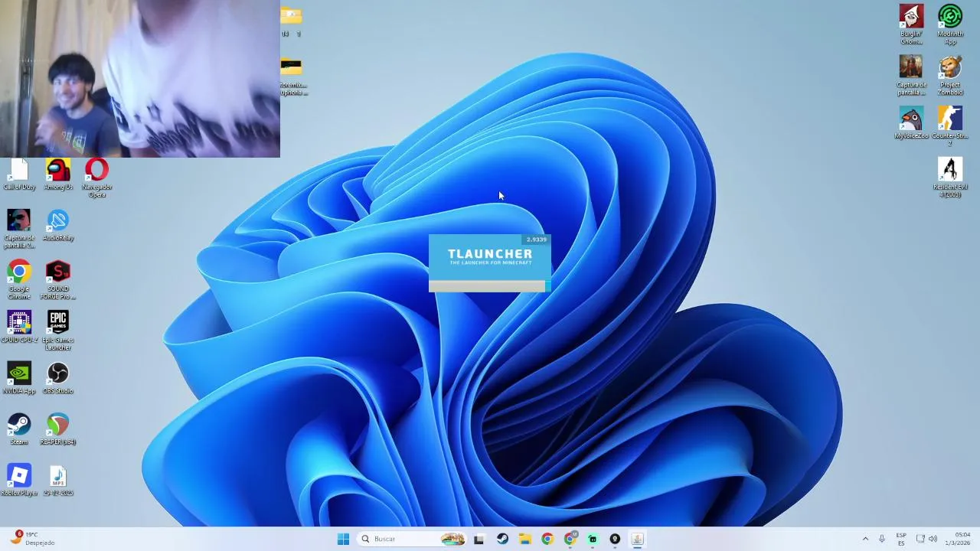Switch the ESP ES input language
The image size is (980, 551).
(x=901, y=539)
